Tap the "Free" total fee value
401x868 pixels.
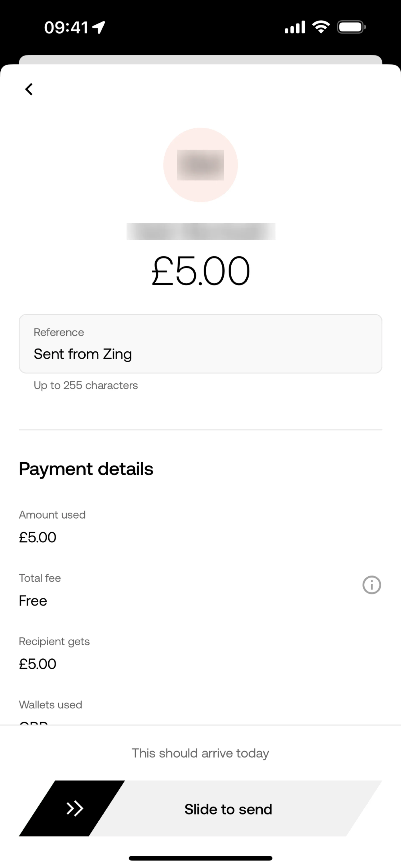(x=33, y=600)
